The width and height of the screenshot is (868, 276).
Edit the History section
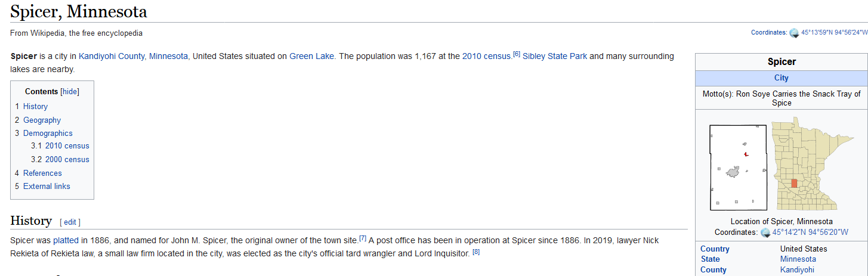pos(70,222)
